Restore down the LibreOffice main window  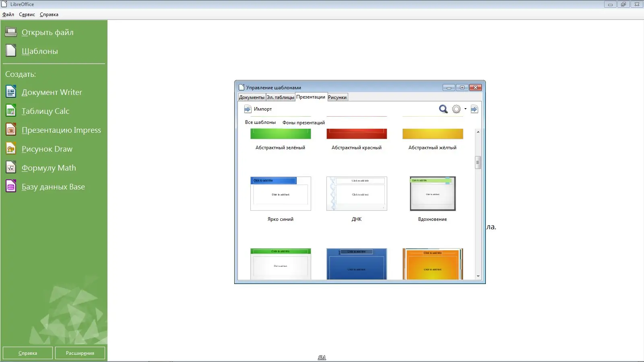[623, 4]
